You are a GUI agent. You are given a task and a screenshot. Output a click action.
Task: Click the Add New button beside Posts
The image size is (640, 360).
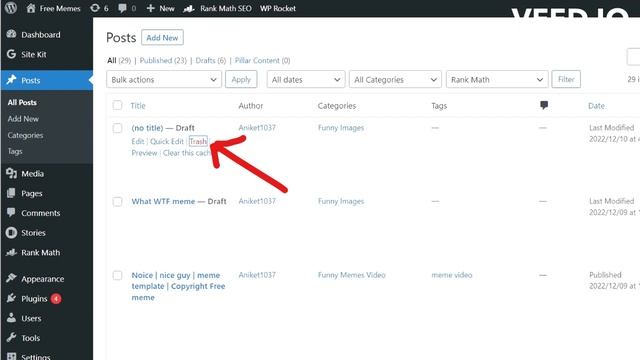coord(162,38)
